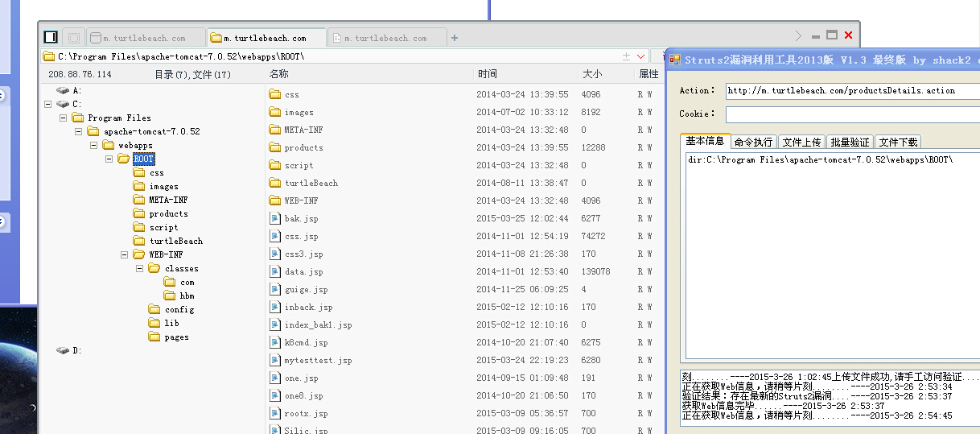Open the 批量验证 tab in the Struts2 tool
This screenshot has width=980, height=434.
click(850, 142)
